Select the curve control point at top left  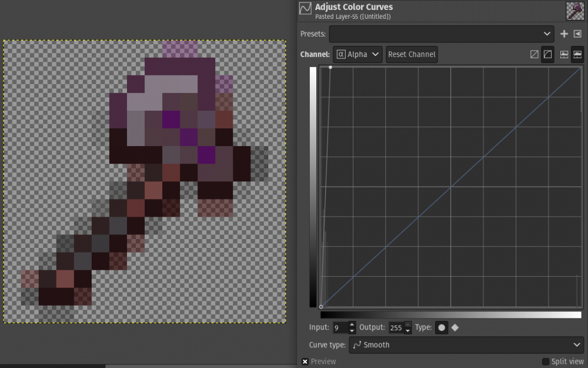[x=330, y=67]
